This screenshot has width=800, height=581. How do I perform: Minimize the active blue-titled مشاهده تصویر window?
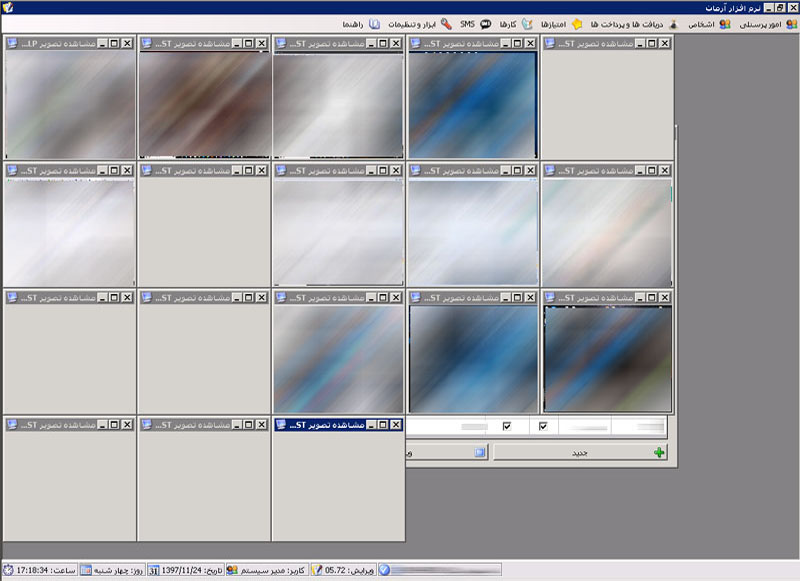(371, 424)
